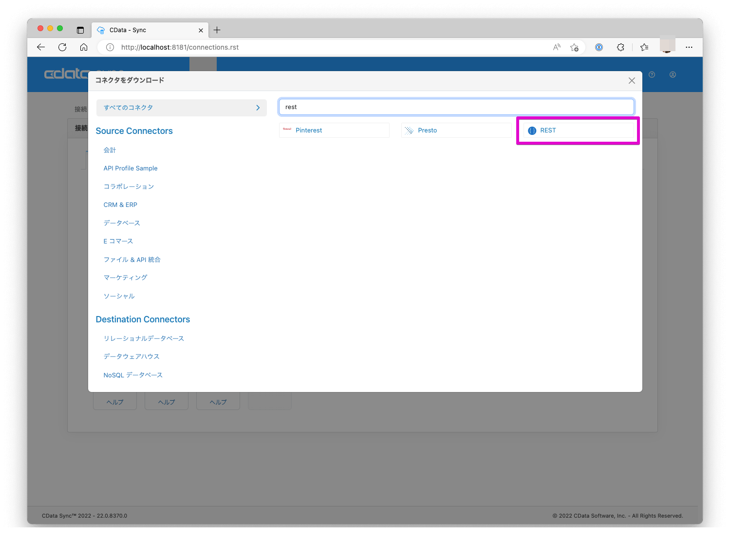The image size is (730, 560).
Task: Open the コラボレーション category
Action: point(129,187)
